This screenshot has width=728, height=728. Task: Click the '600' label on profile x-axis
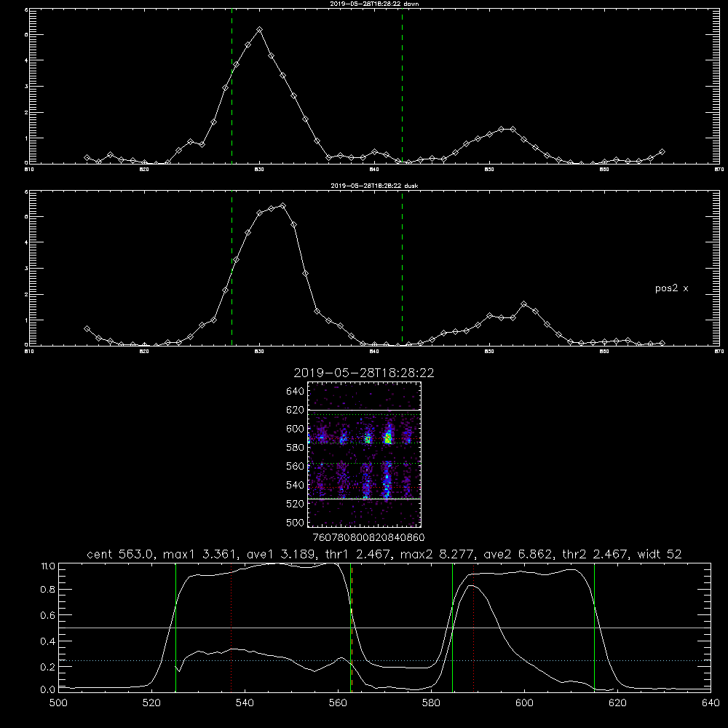coord(524,703)
